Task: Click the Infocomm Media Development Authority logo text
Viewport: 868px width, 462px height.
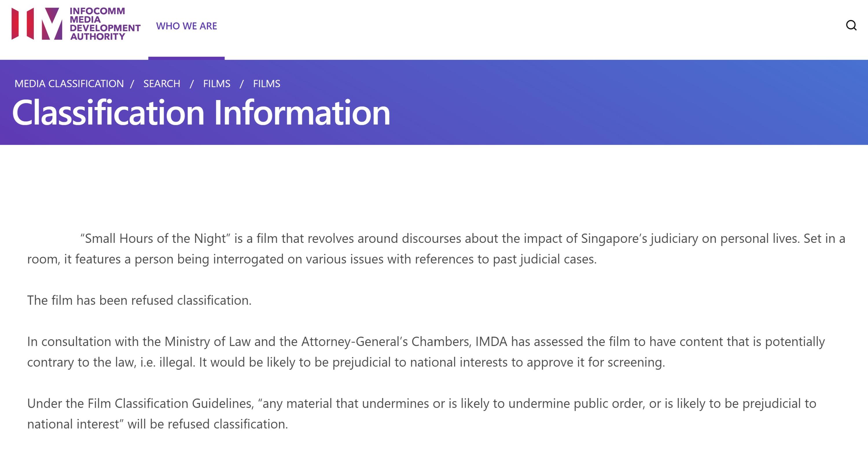Action: pyautogui.click(x=105, y=24)
